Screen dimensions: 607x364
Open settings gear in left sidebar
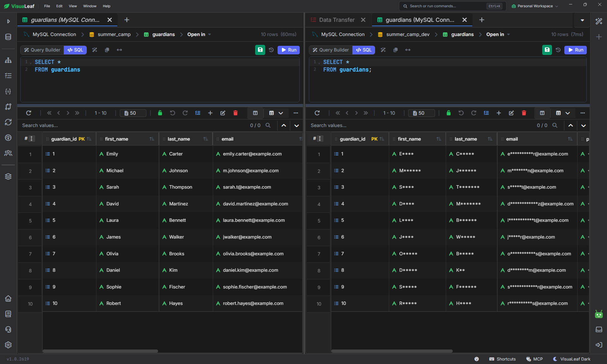pos(8,345)
